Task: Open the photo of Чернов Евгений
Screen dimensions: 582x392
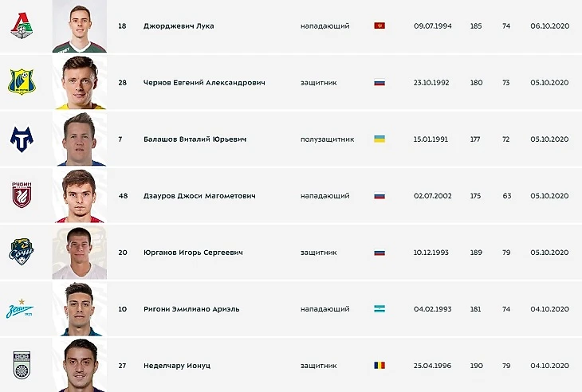Action: click(x=79, y=82)
